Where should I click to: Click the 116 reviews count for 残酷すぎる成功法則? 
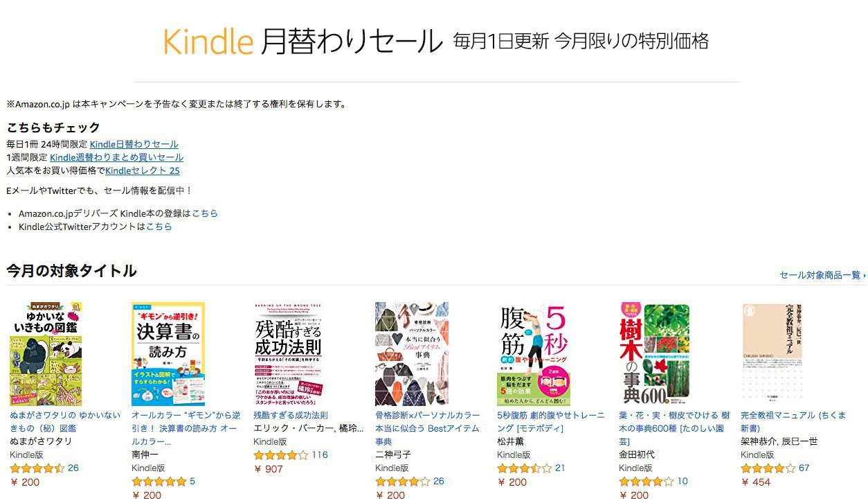(320, 455)
